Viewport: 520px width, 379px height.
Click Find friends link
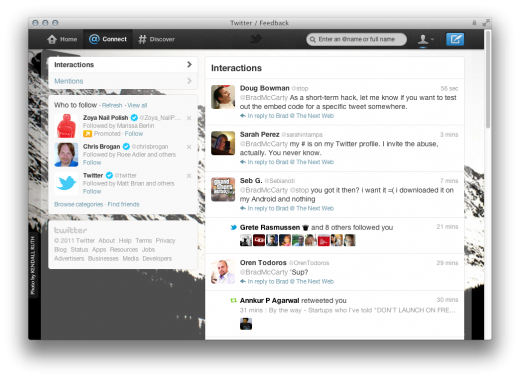click(x=123, y=204)
